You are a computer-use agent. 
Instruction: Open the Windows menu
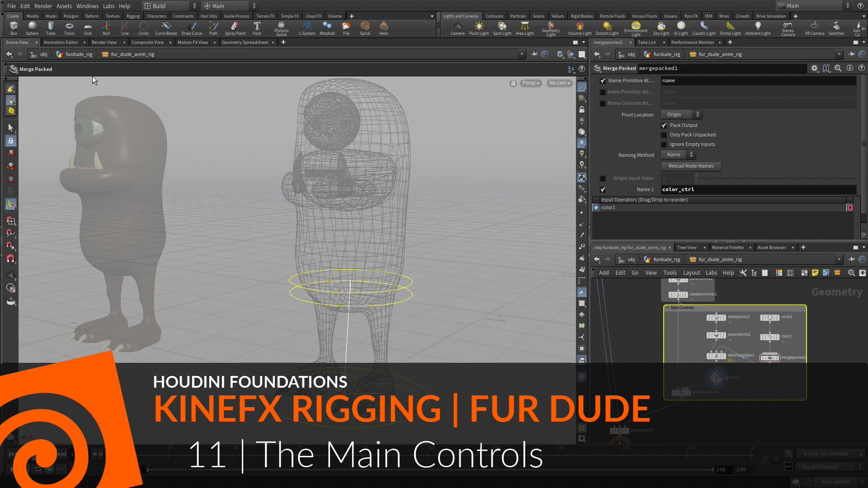point(87,6)
